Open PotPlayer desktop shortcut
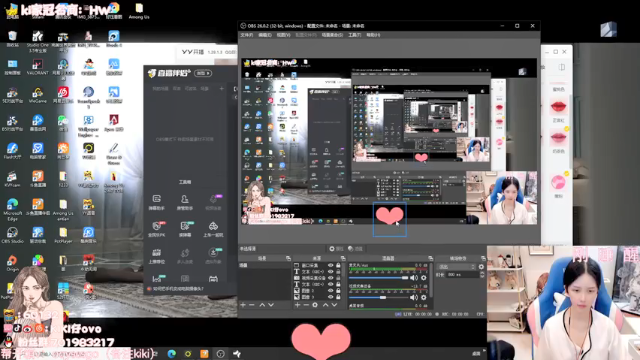The height and width of the screenshot is (360, 640). click(x=63, y=235)
